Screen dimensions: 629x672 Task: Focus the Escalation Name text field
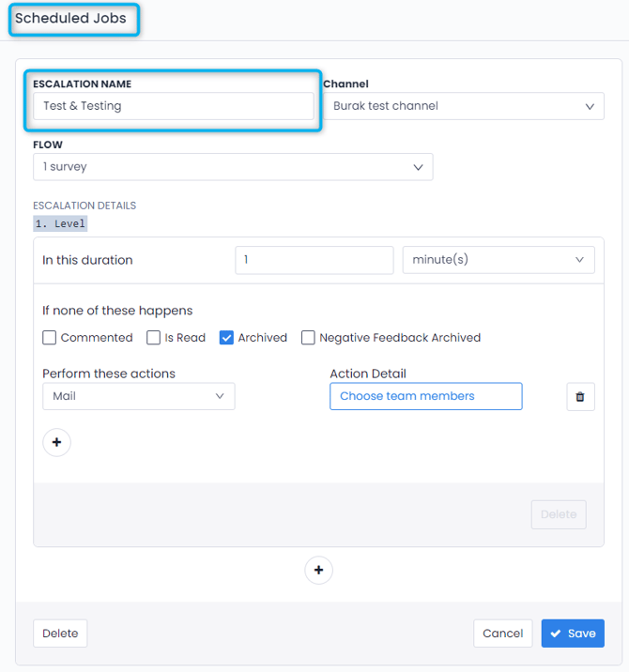[173, 106]
